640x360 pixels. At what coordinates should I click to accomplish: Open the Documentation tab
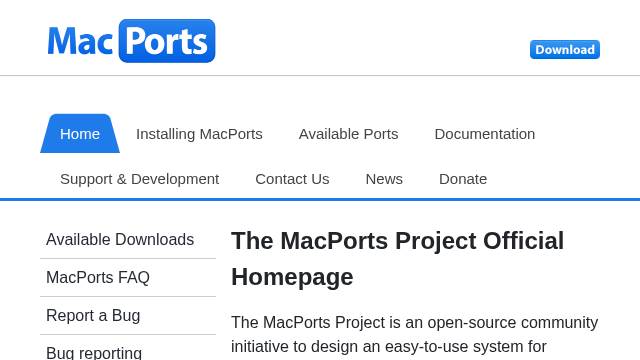point(484,134)
